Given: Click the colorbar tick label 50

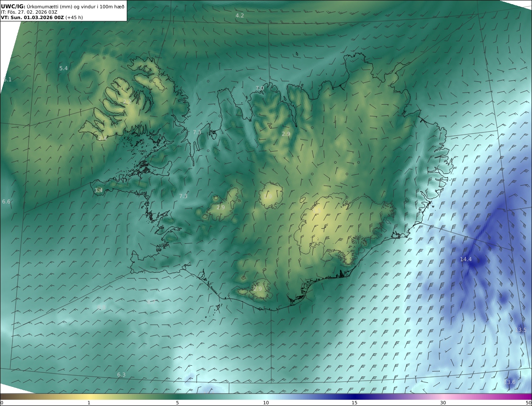Looking at the screenshot, I should click(529, 403).
